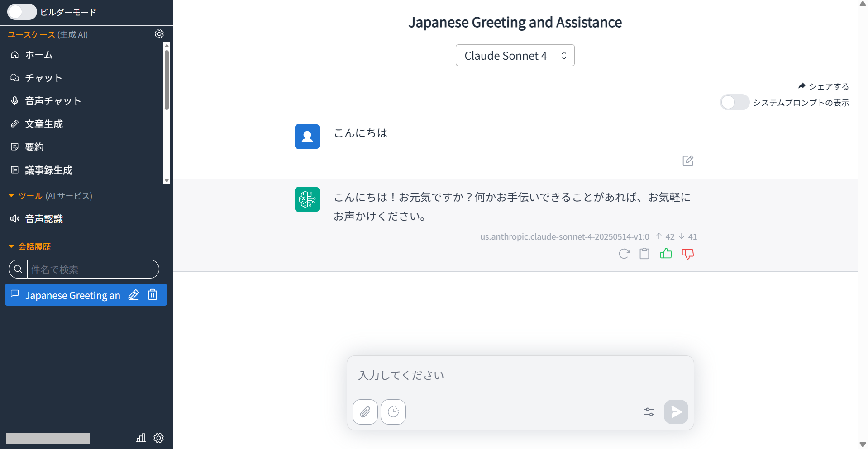The width and height of the screenshot is (868, 449).
Task: Enable システムプロンプトの表示 toggle
Action: pos(734,103)
